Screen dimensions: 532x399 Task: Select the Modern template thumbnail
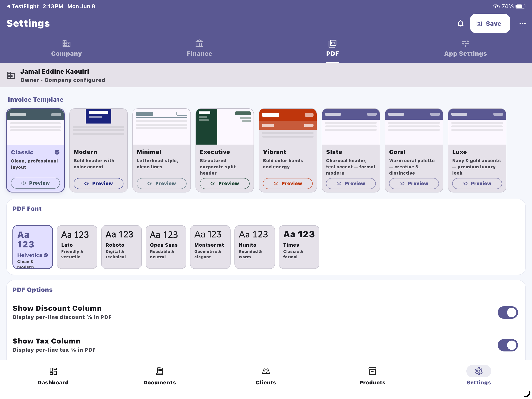coord(98,127)
